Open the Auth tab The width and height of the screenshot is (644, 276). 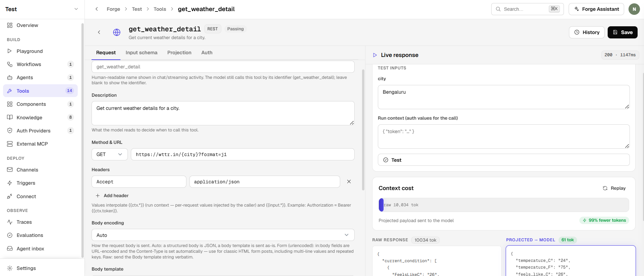pos(207,53)
